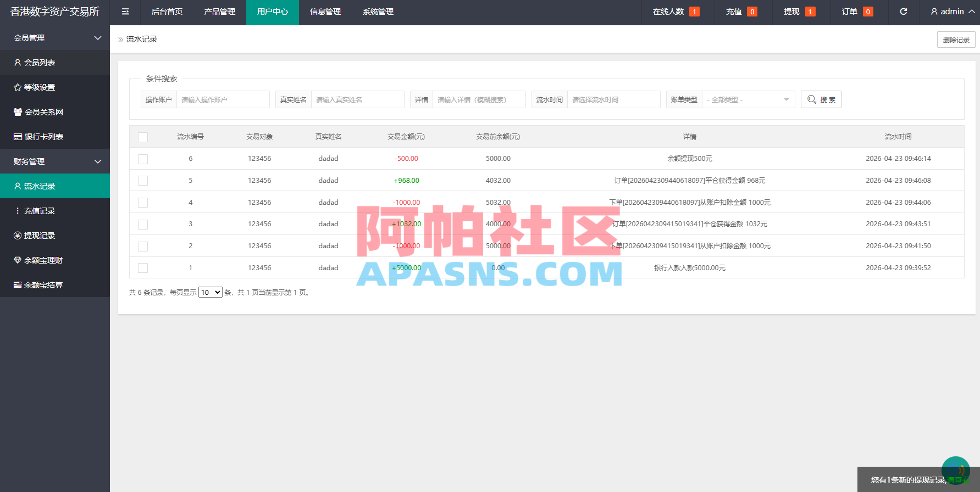Open the 信息管理 top menu
980x492 pixels.
point(325,12)
